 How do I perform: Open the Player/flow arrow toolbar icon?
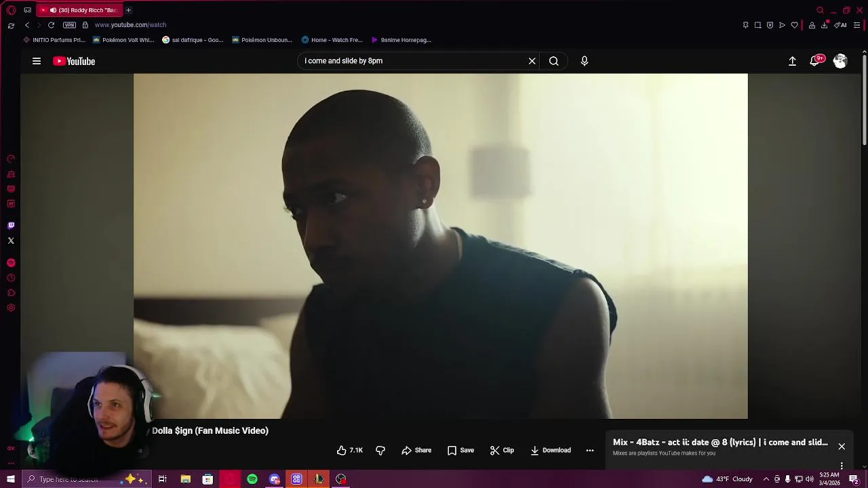782,25
